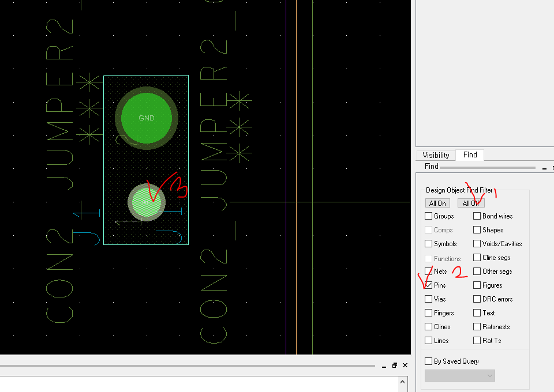
Task: Close the bottom command panel
Action: pyautogui.click(x=405, y=365)
